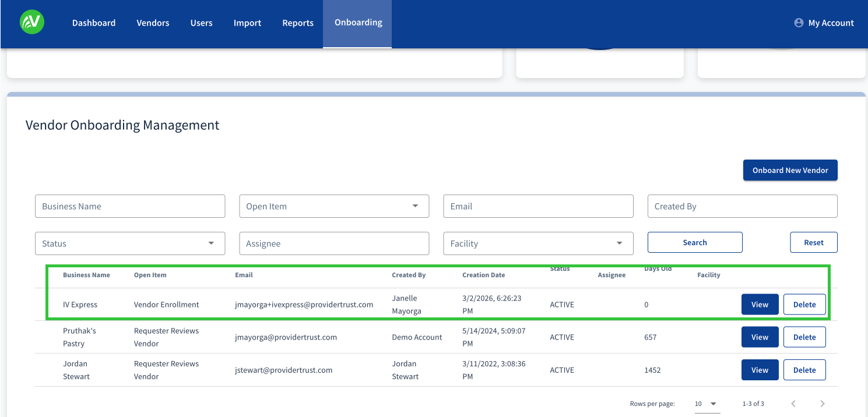Viewport: 868px width, 417px height.
Task: Navigate to the Reports tab
Action: click(298, 23)
